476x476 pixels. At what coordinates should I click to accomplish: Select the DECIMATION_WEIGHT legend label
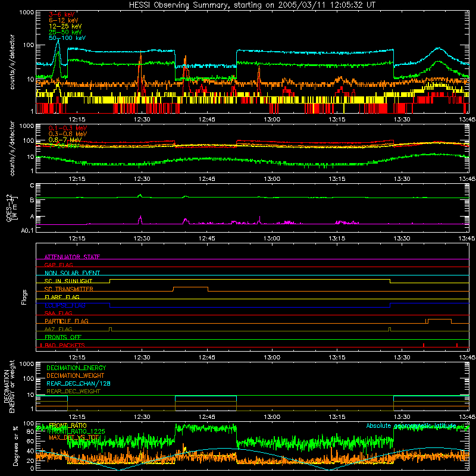[76, 376]
